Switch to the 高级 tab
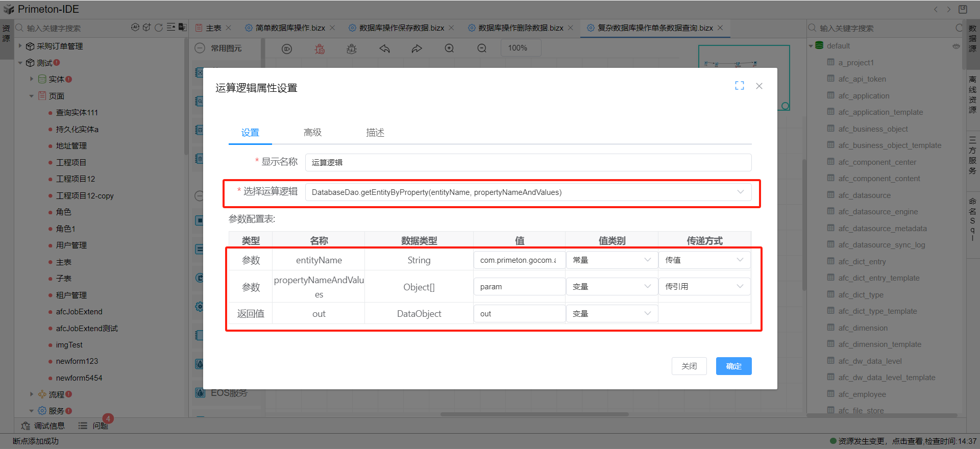Image resolution: width=980 pixels, height=449 pixels. [x=312, y=133]
